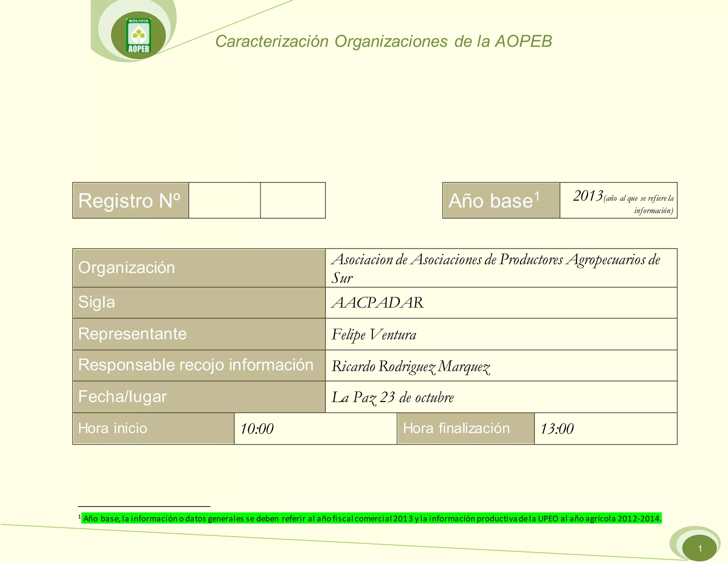Click the Caracterización Organizaciones title heading
The image size is (728, 562).
(383, 41)
